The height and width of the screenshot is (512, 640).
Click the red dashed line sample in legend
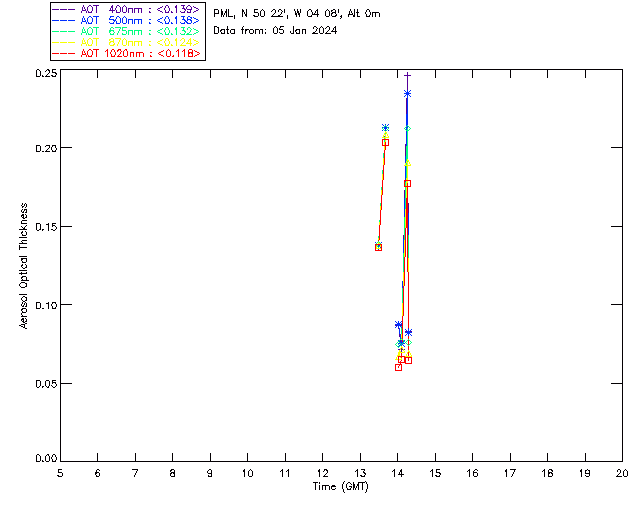(x=64, y=53)
